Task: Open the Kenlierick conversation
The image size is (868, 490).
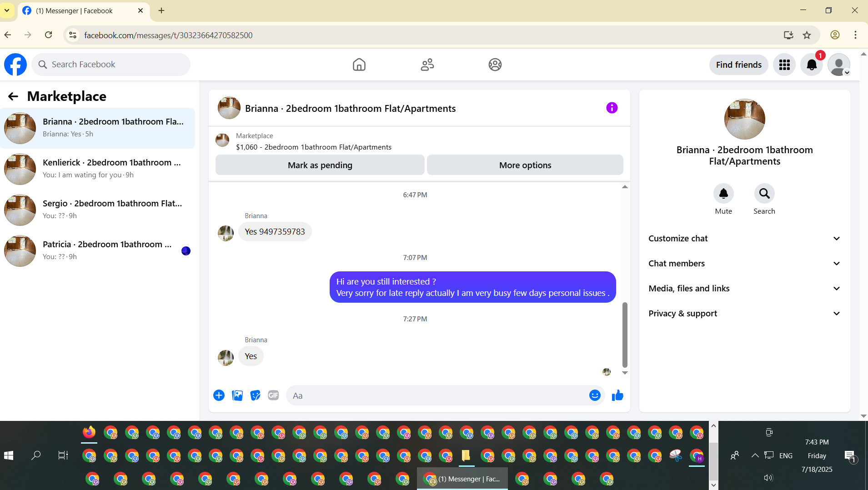Action: 97,169
